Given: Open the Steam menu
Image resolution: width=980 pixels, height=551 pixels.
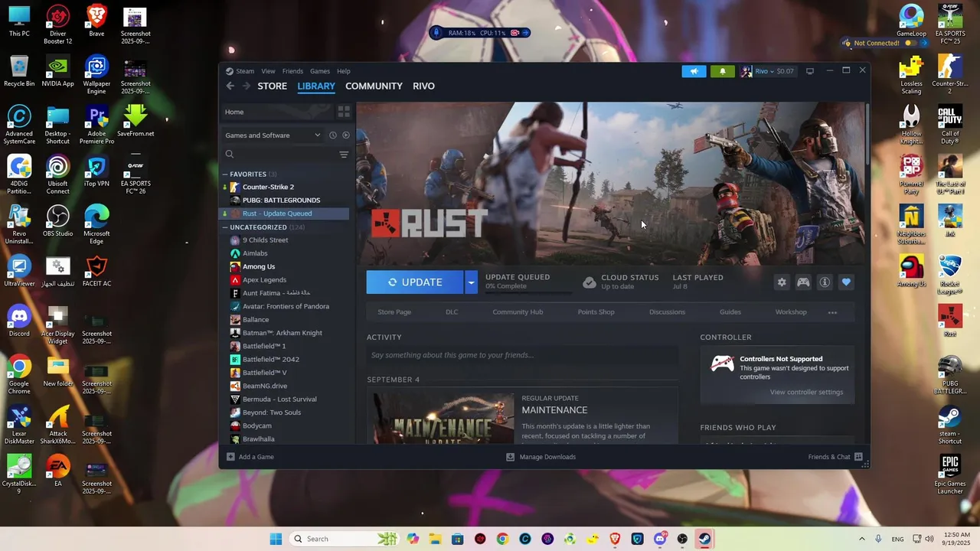Looking at the screenshot, I should click(x=245, y=71).
